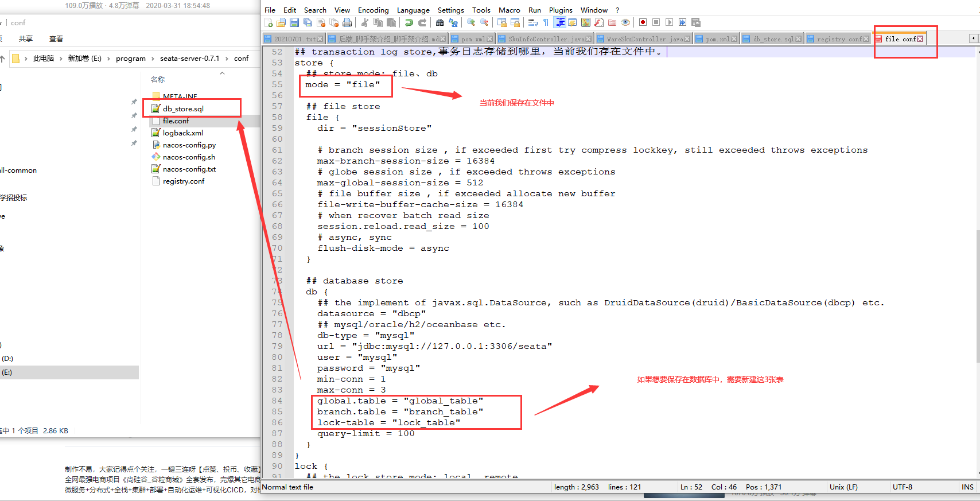Click 'seata-server-0.7.1' breadcrumb in Explorer

click(x=189, y=59)
